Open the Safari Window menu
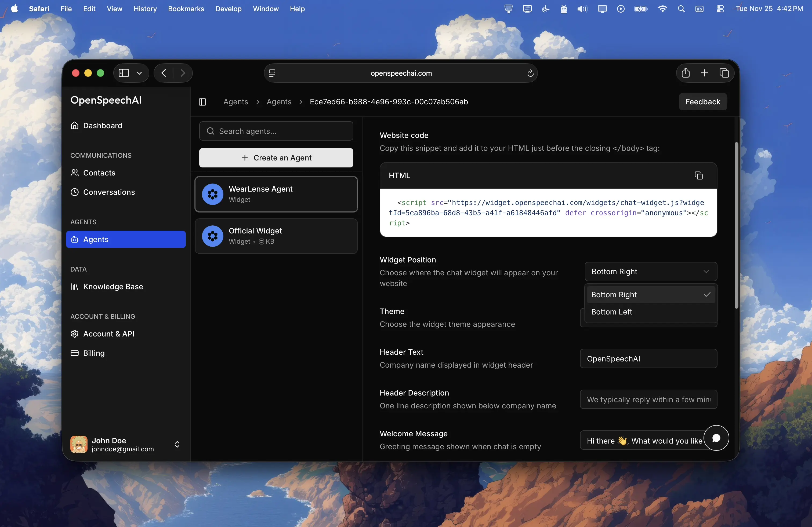The image size is (812, 527). (266, 9)
